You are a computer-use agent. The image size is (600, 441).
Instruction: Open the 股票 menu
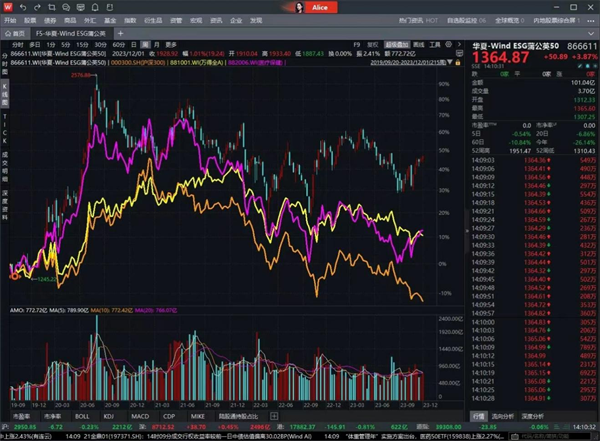(x=30, y=20)
